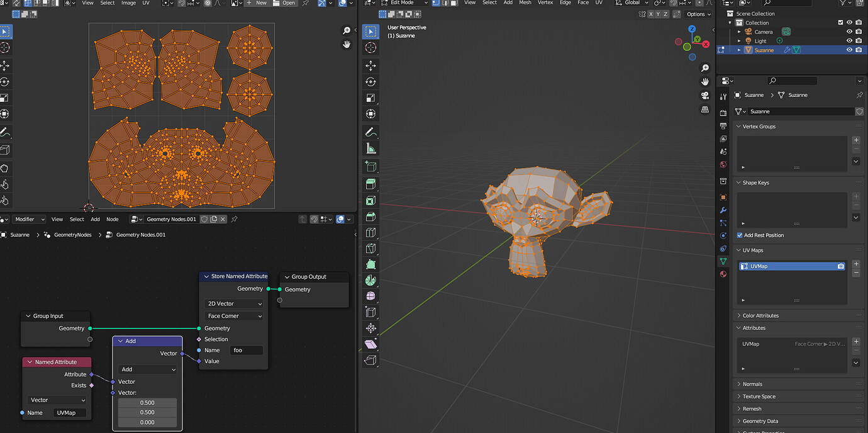Select the Annotate tool in UV editor
Viewport: 868px width, 433px height.
[x=4, y=132]
